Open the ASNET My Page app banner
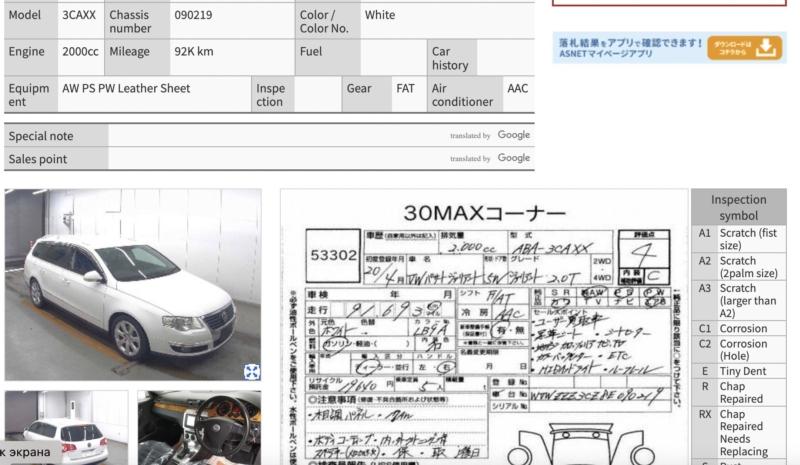 tap(630, 48)
